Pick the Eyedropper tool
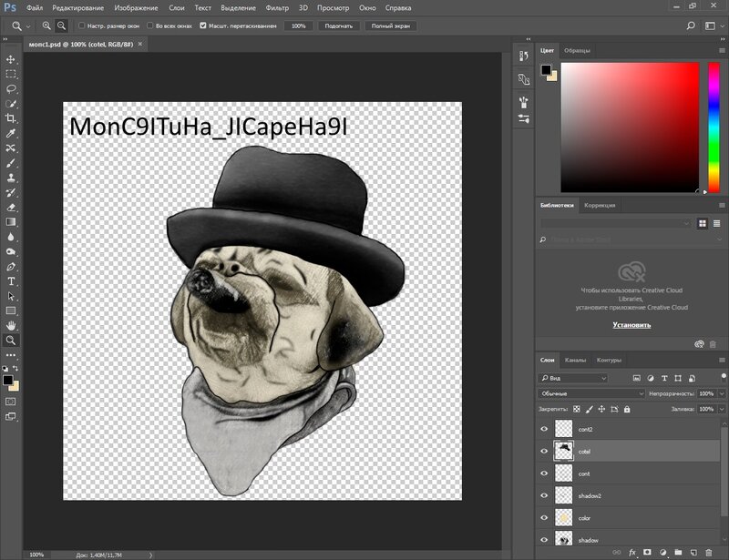The width and height of the screenshot is (729, 560). point(11,133)
